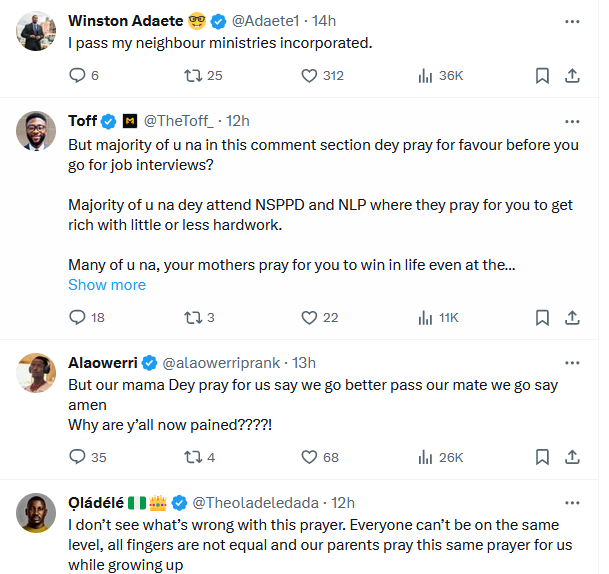Open more options on Toff's tweet
Image resolution: width=609 pixels, height=574 pixels.
coord(573,121)
